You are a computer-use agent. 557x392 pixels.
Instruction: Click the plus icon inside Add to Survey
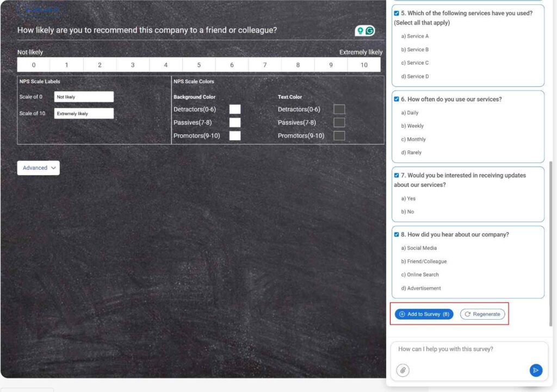[x=401, y=314]
